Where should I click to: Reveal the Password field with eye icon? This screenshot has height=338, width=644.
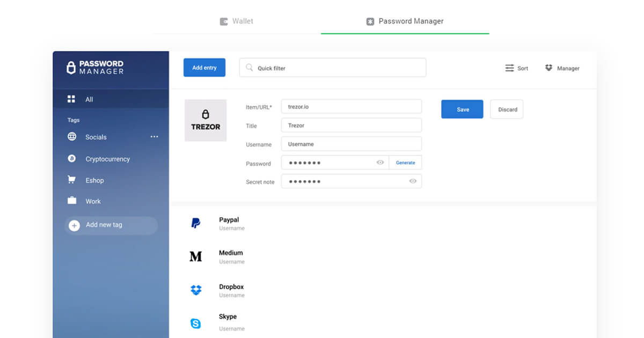pos(380,163)
